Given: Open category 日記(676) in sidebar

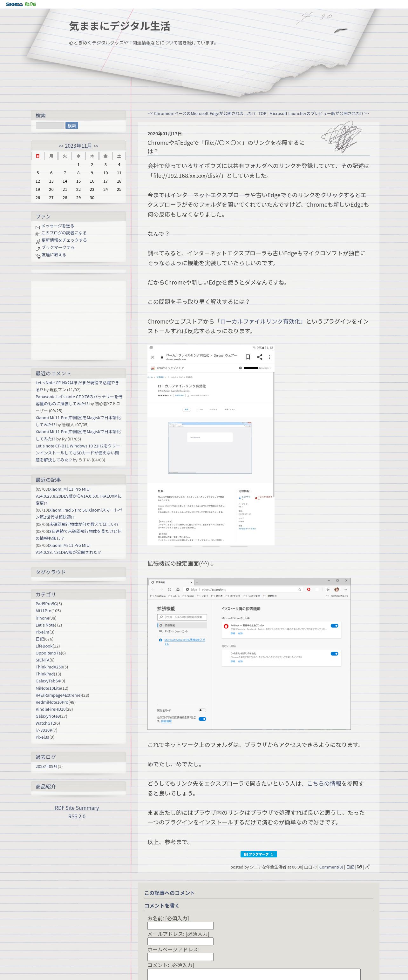Looking at the screenshot, I should [x=44, y=639].
